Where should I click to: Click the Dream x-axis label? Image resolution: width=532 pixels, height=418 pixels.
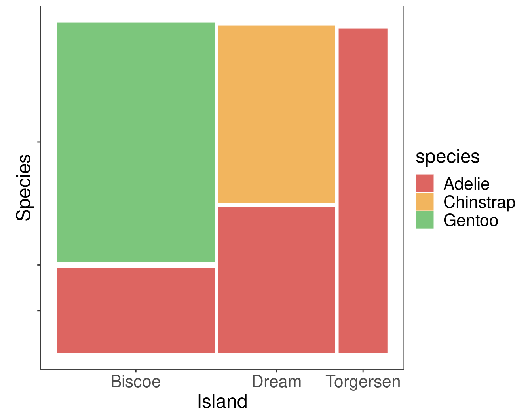pyautogui.click(x=277, y=382)
